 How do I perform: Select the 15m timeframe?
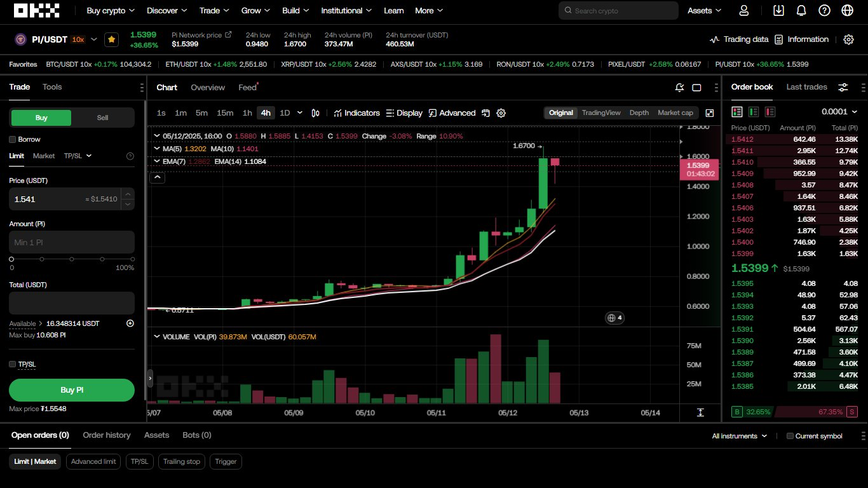pyautogui.click(x=225, y=113)
